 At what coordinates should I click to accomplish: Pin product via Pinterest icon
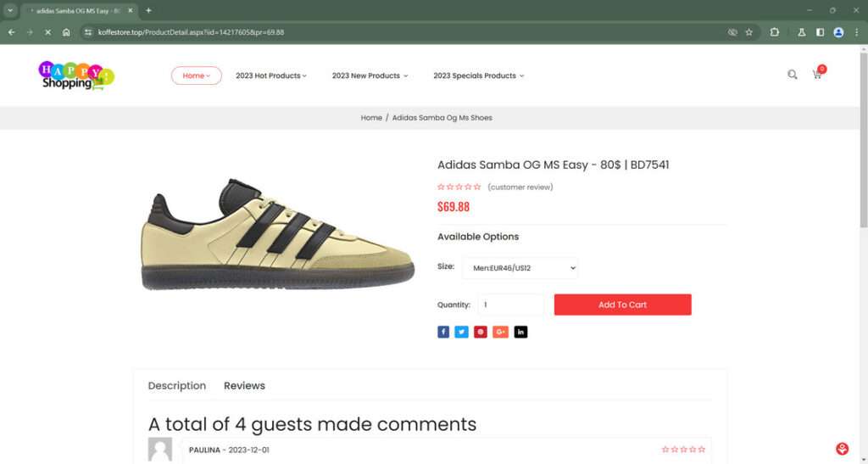point(481,332)
